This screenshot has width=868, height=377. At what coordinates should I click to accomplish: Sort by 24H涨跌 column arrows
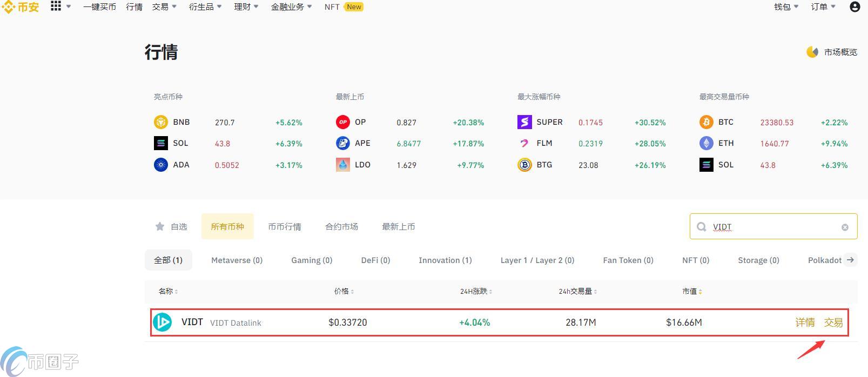490,292
